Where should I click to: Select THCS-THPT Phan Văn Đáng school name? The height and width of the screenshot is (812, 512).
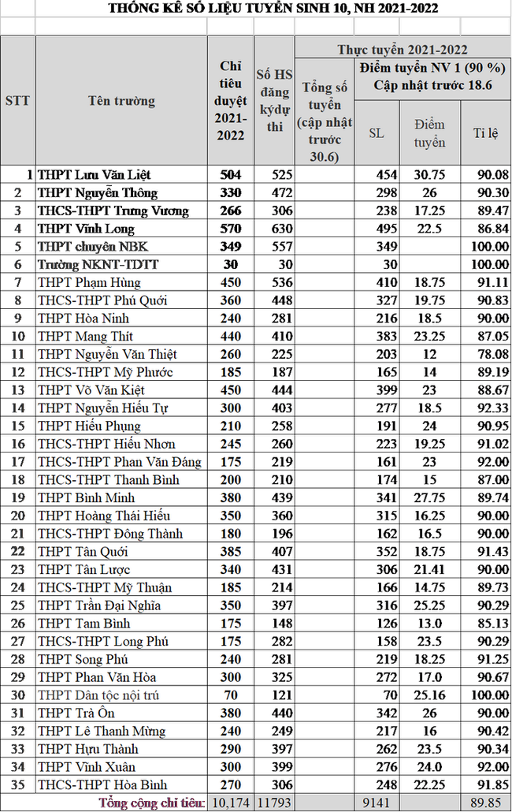pyautogui.click(x=119, y=462)
